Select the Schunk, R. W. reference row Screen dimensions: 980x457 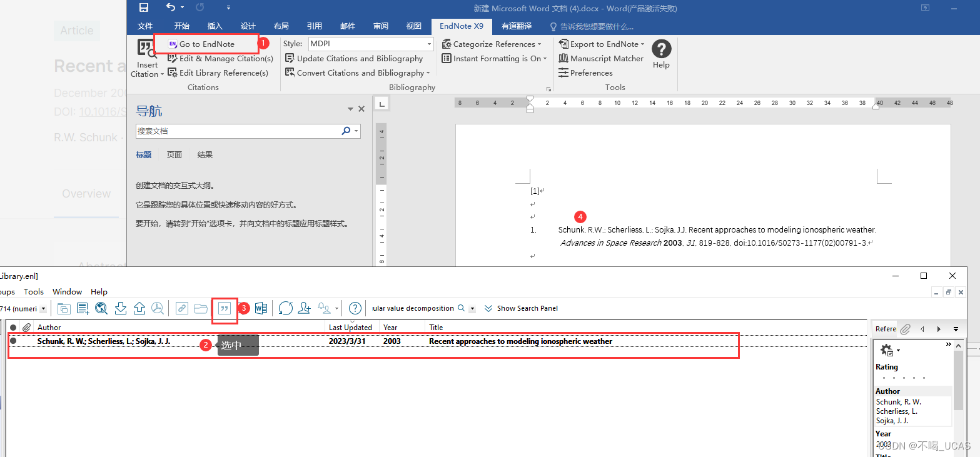[437, 341]
